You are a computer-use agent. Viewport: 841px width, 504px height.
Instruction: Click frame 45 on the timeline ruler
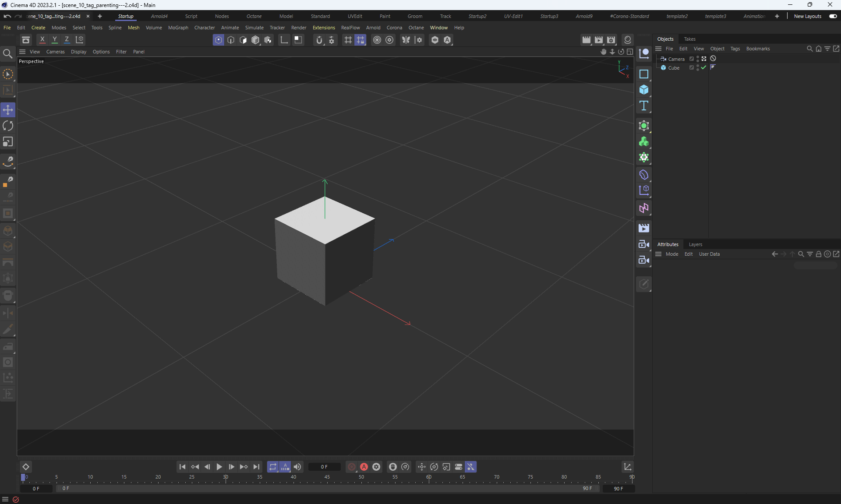pyautogui.click(x=327, y=477)
